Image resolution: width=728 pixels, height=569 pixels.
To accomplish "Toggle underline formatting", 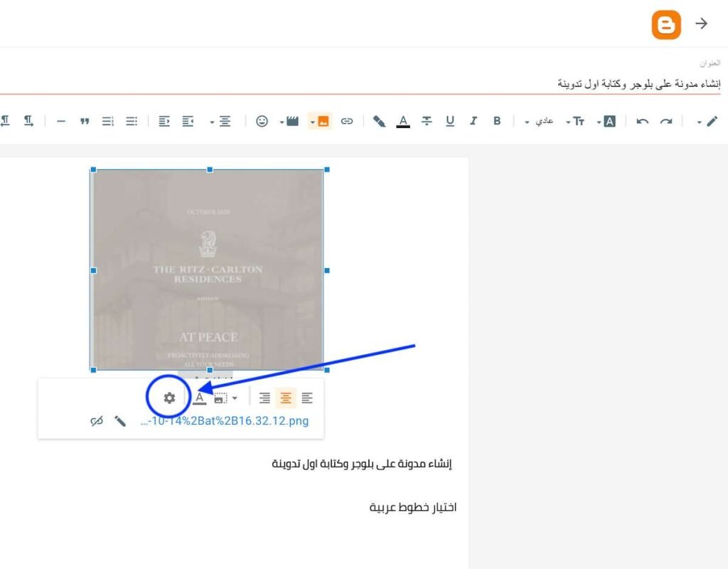I will 450,122.
